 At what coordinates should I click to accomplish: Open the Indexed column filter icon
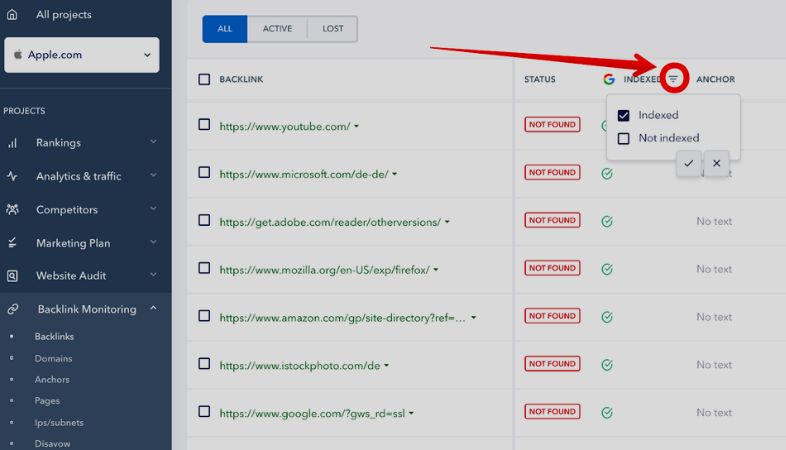pyautogui.click(x=673, y=79)
